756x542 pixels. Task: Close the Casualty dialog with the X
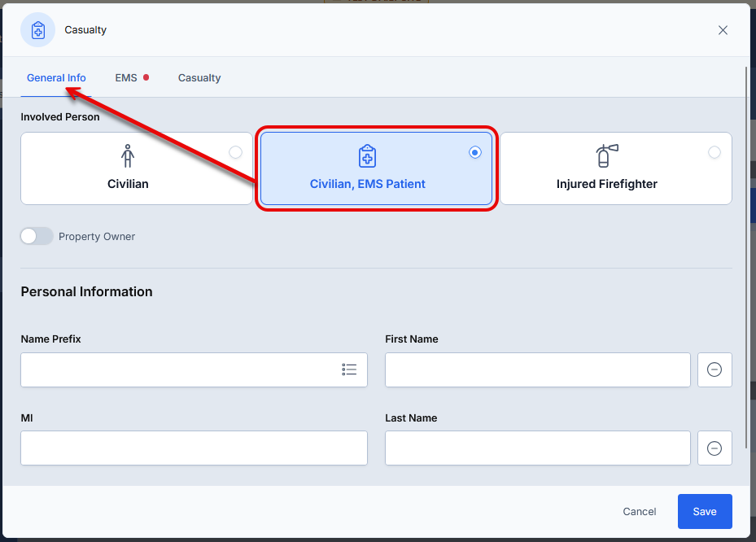723,30
